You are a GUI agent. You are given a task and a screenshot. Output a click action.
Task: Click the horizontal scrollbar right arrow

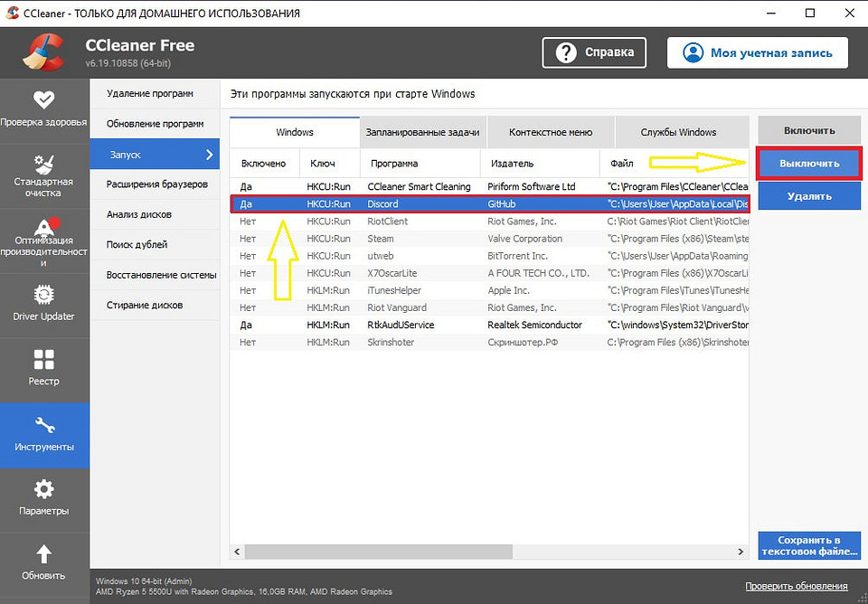click(x=743, y=551)
